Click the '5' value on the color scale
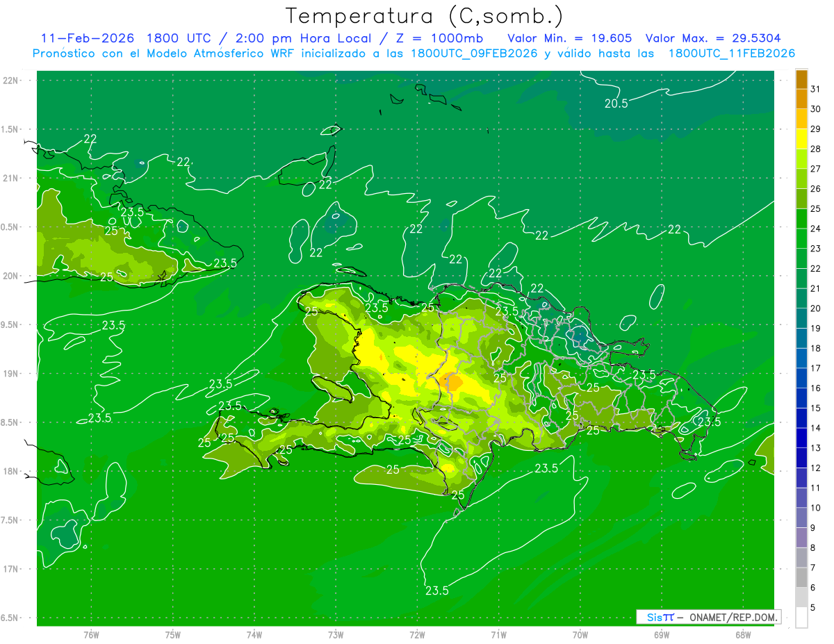The width and height of the screenshot is (834, 644). tap(813, 608)
